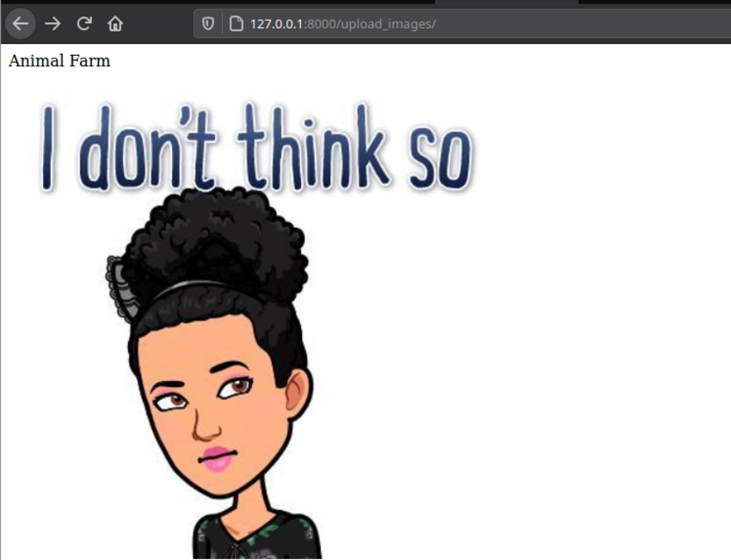Reload the current page
731x560 pixels.
[83, 24]
